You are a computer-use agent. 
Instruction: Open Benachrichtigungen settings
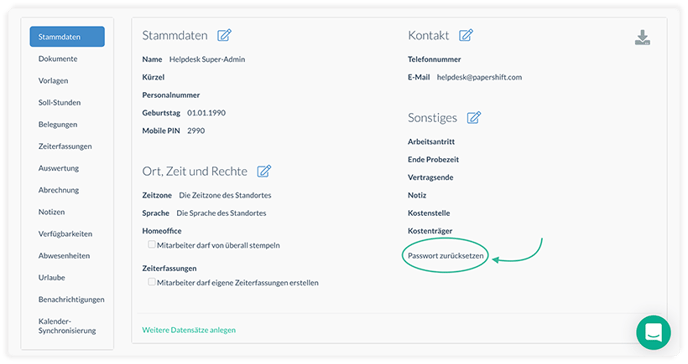pos(71,300)
